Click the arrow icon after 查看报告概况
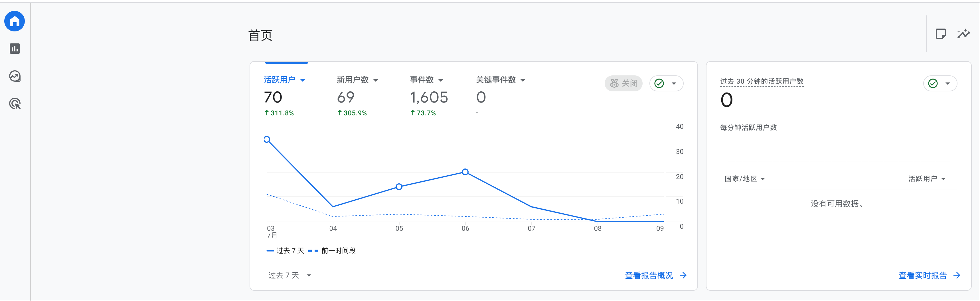This screenshot has height=301, width=980. click(x=683, y=276)
